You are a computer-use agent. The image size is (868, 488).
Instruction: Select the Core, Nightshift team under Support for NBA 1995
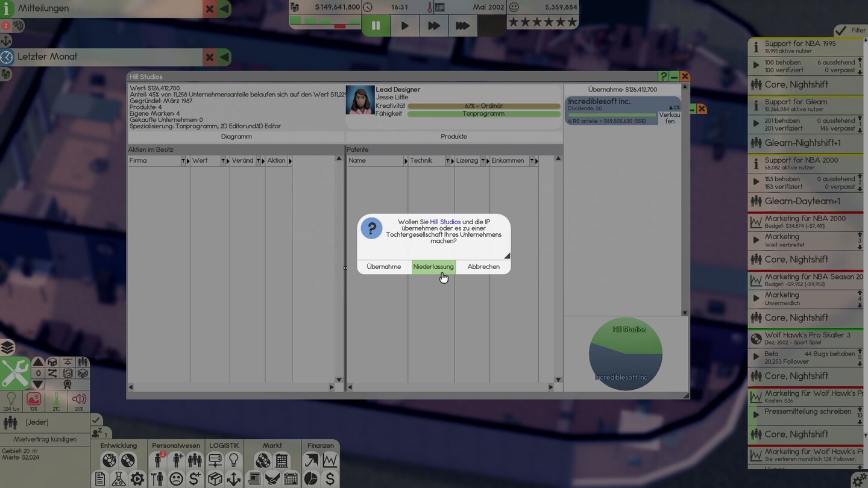click(x=805, y=85)
